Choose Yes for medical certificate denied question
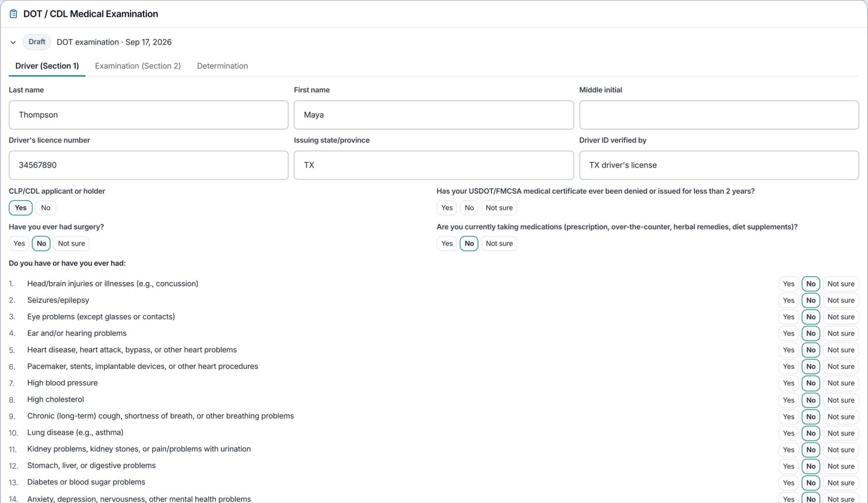 447,208
